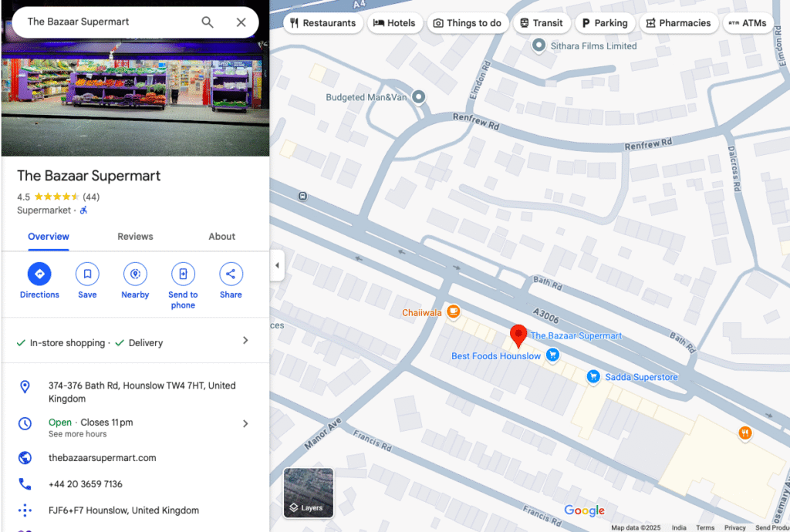This screenshot has height=532, width=790.
Task: Click the search magnifier icon
Action: (x=207, y=22)
